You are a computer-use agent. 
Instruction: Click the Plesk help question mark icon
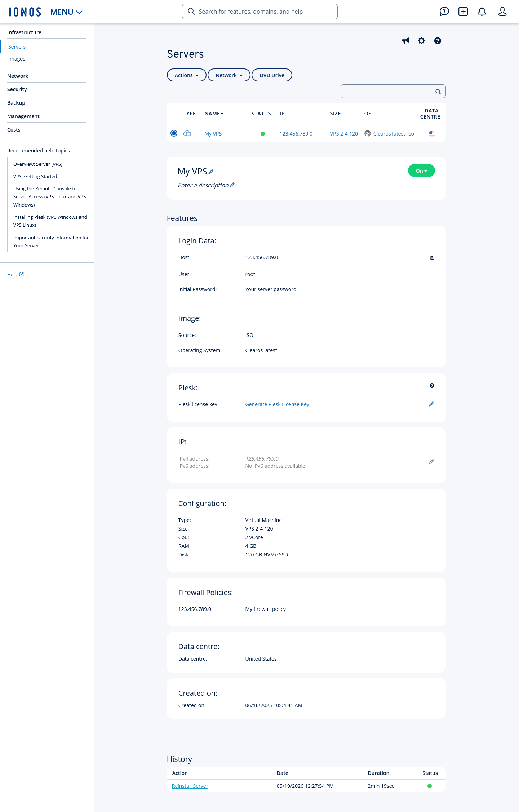432,386
